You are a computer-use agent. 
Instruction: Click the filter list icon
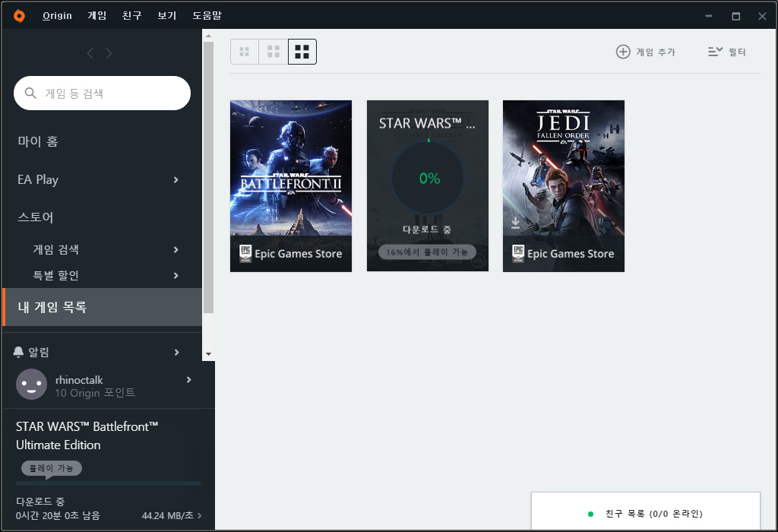click(715, 52)
